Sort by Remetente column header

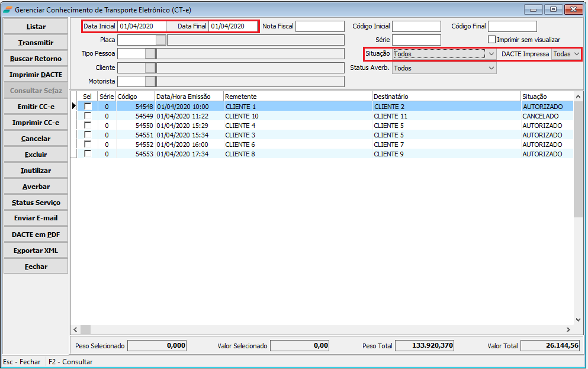(x=297, y=97)
